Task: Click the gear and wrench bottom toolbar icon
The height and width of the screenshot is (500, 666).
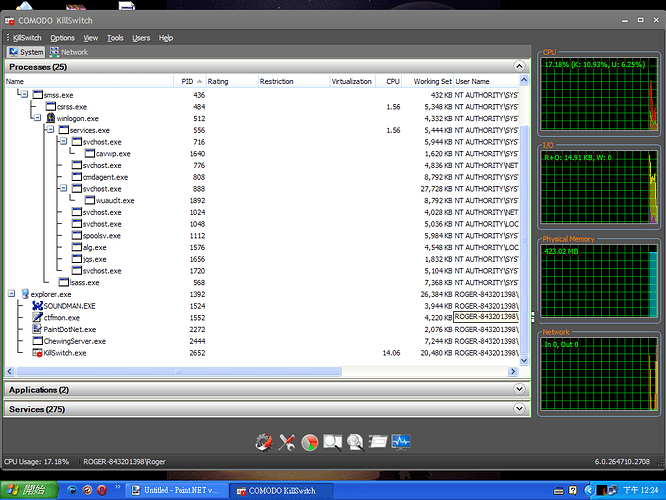Action: point(264,442)
